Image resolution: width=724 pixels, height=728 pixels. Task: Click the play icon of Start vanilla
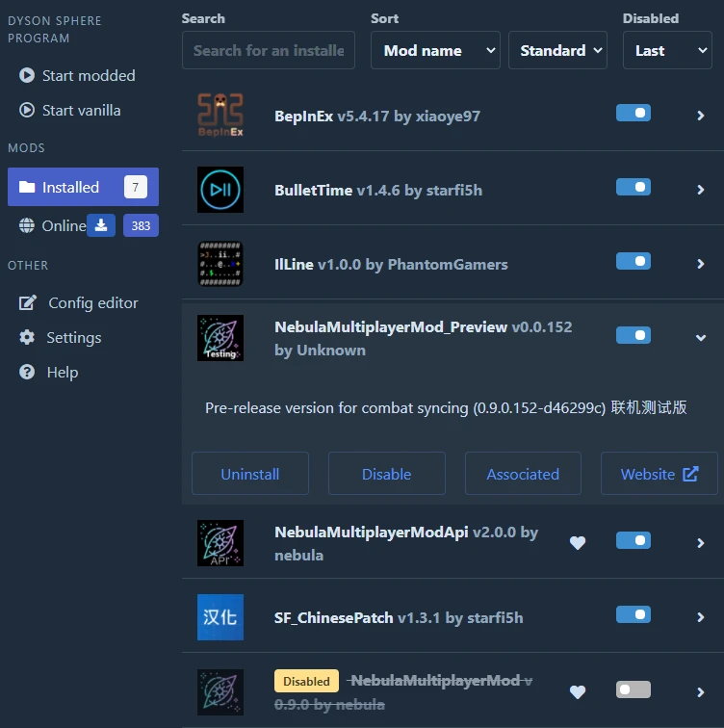point(27,110)
